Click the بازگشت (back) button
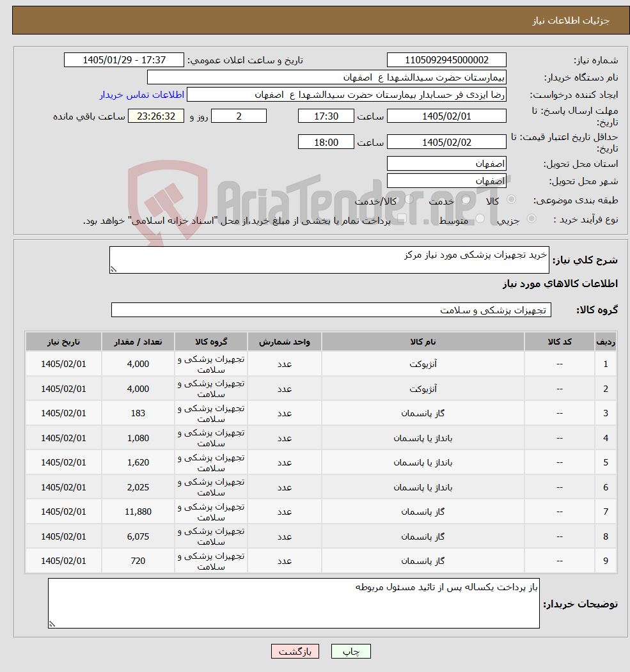Screen dimensions: 630x672 coord(295,652)
